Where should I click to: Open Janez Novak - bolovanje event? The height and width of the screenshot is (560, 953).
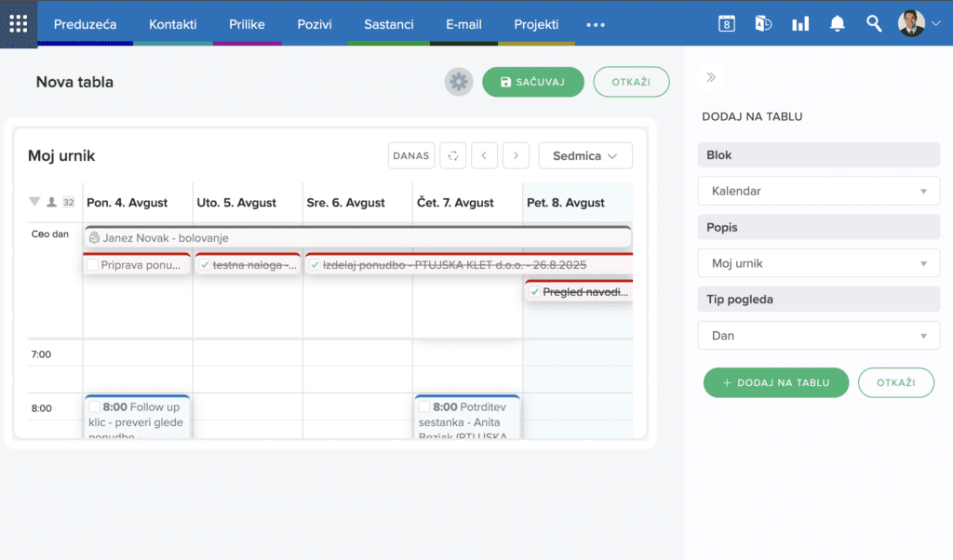click(x=358, y=237)
